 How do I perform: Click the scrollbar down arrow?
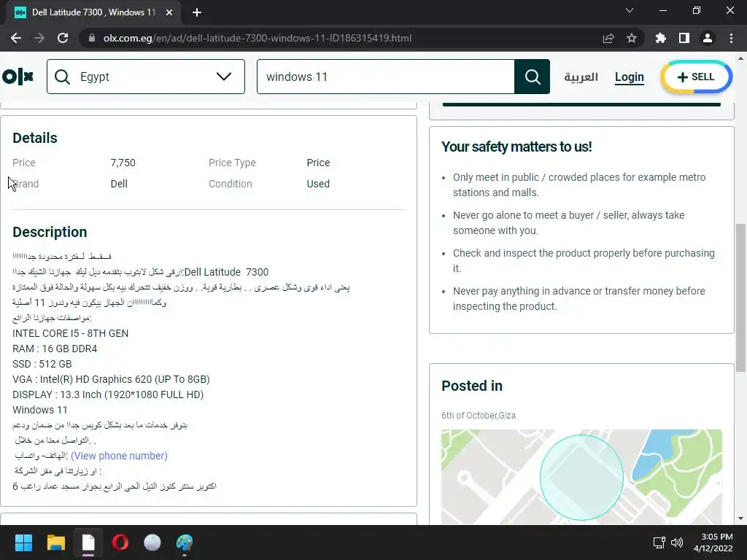coord(740,518)
